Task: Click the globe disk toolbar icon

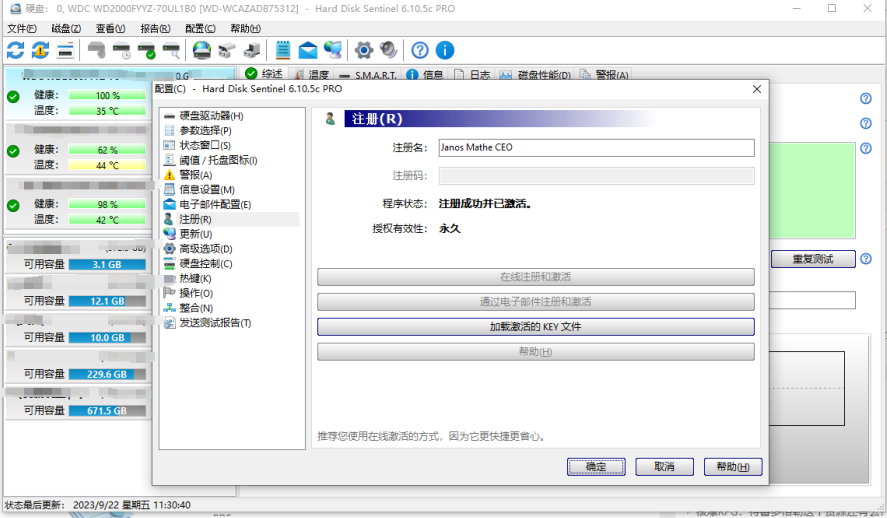Action: (x=202, y=50)
